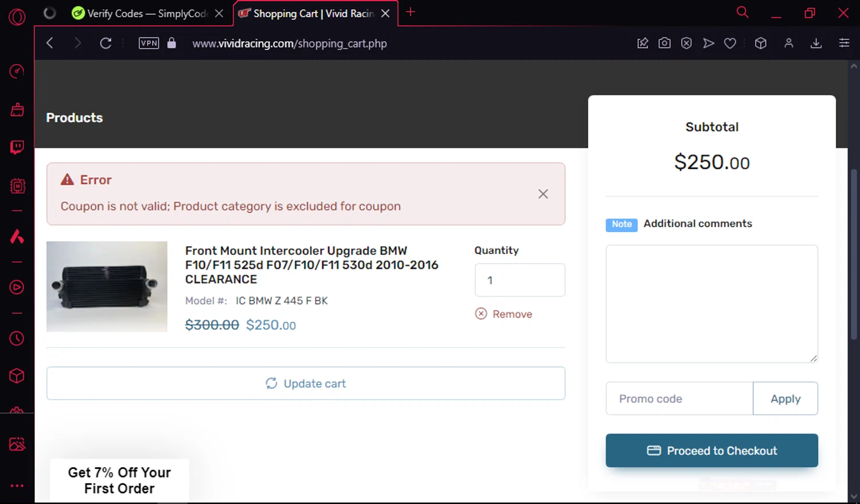Open the profile account icon
This screenshot has width=860, height=504.
click(x=789, y=43)
